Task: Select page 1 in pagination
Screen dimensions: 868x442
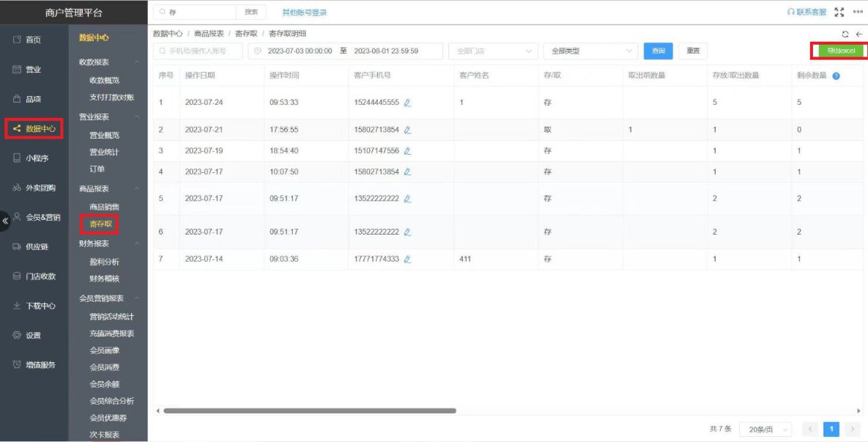Action: point(831,430)
